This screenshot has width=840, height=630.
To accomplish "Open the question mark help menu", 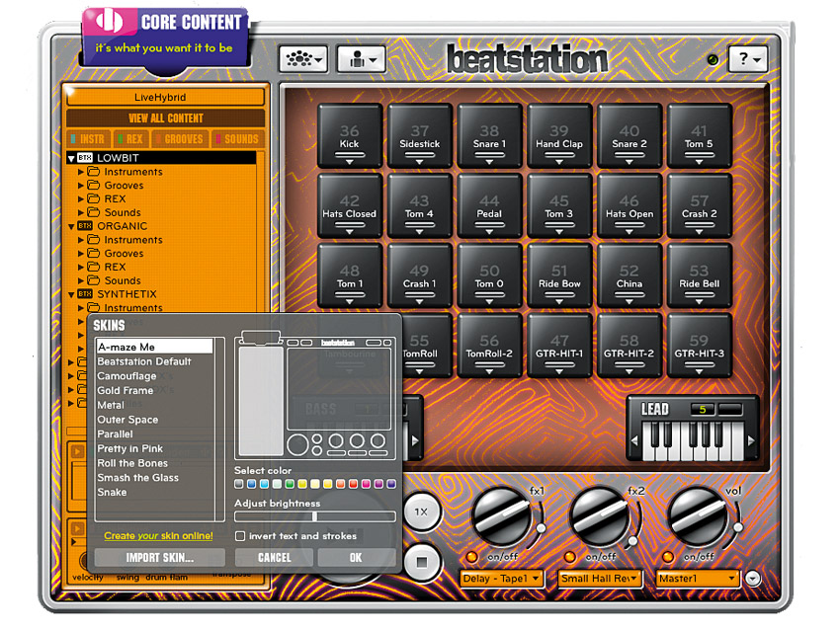I will point(748,59).
